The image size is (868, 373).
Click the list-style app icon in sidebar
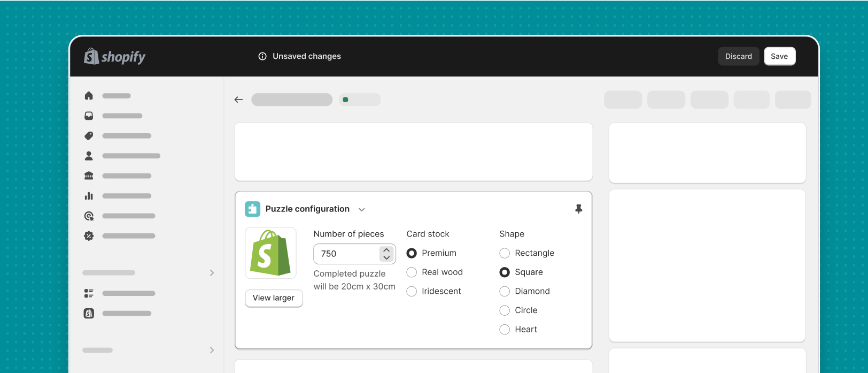[89, 293]
